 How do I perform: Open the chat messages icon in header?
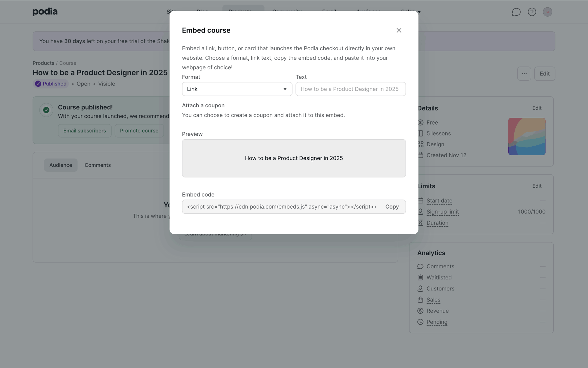(516, 12)
